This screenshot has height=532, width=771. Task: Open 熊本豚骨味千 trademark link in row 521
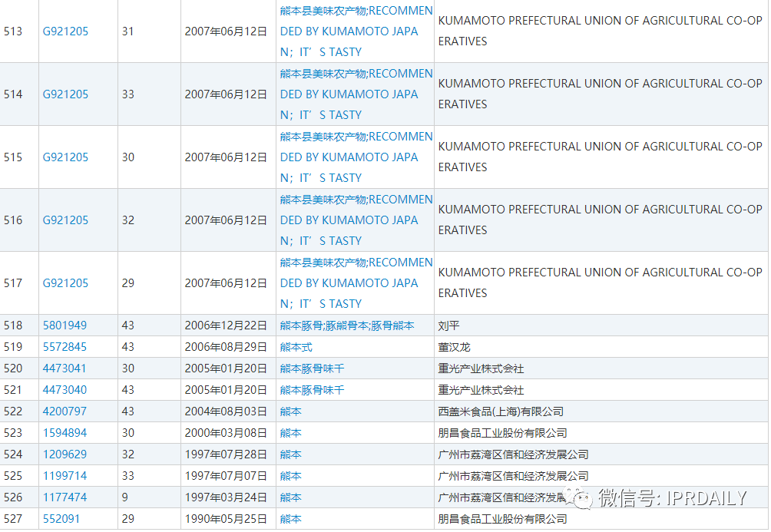[313, 390]
